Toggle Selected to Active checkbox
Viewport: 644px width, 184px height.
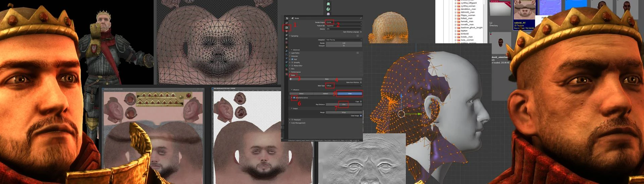click(x=294, y=98)
